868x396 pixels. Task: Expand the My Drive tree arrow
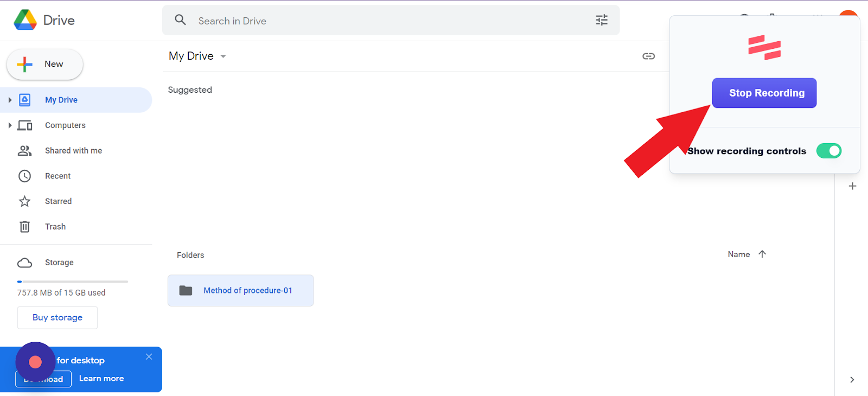point(10,100)
